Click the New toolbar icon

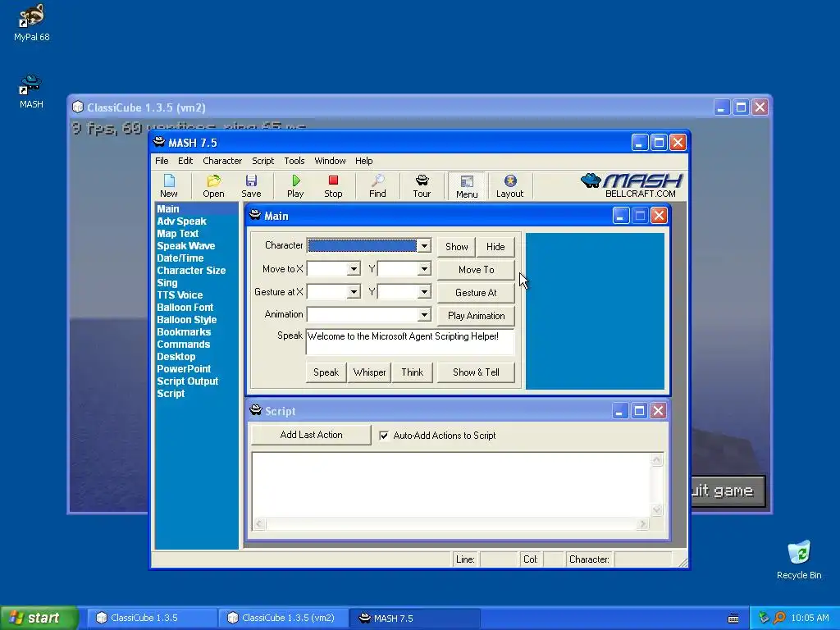(169, 186)
